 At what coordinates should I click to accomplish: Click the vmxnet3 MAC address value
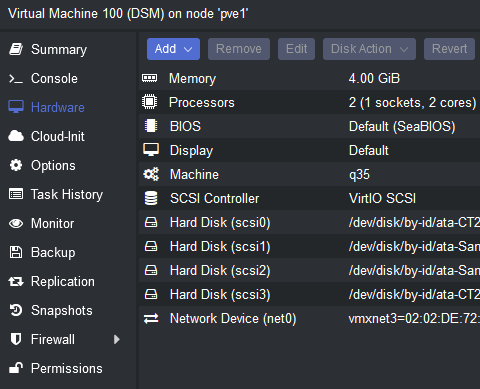coord(414,319)
